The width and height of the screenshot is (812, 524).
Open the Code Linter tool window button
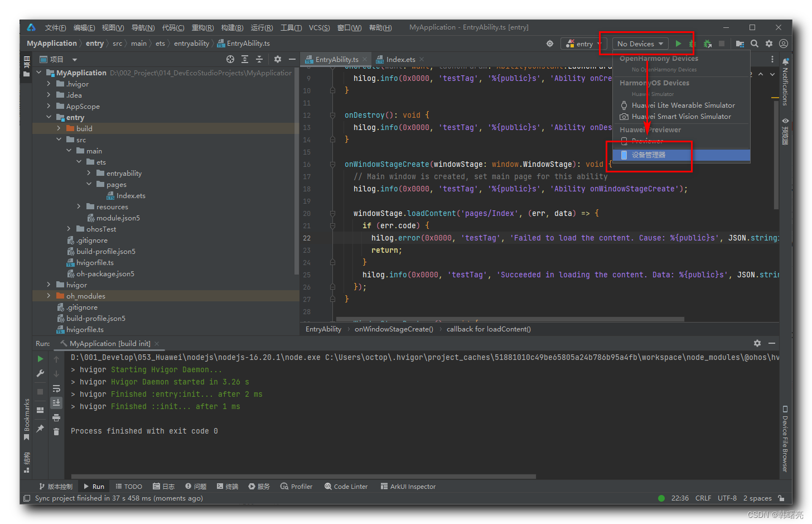346,487
